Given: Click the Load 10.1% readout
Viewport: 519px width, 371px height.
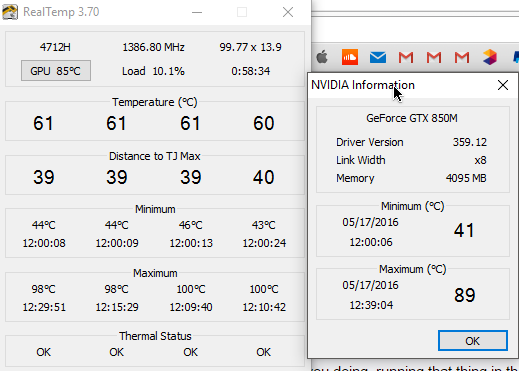Looking at the screenshot, I should click(153, 71).
